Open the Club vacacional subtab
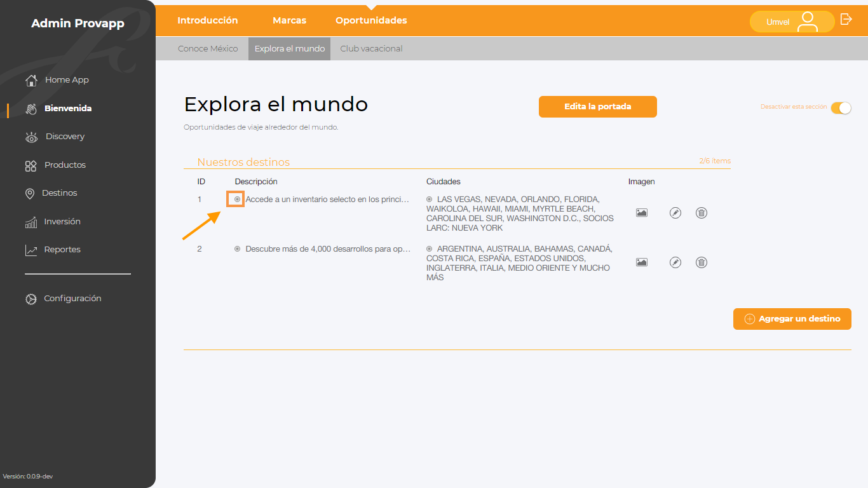Viewport: 868px width, 488px height. tap(371, 48)
